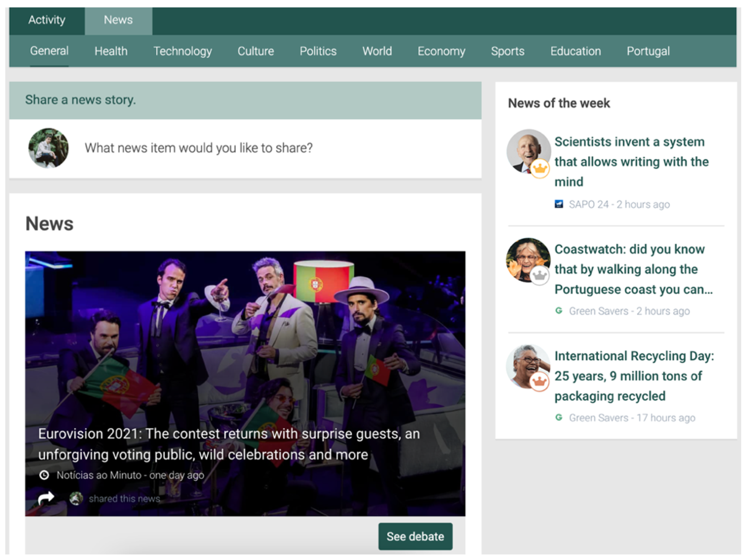Click your profile avatar in the share box
Image resolution: width=747 pixels, height=560 pixels.
tap(49, 148)
